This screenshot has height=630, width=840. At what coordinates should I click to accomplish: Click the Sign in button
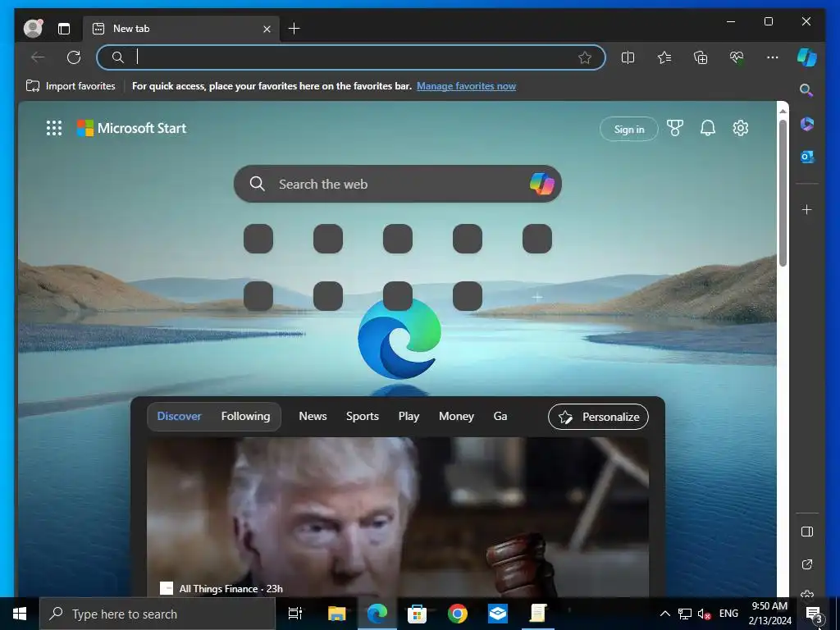point(629,129)
